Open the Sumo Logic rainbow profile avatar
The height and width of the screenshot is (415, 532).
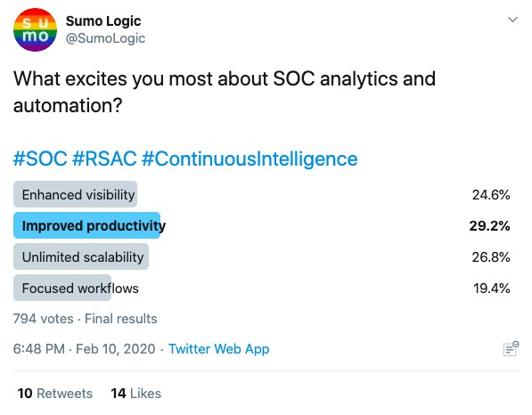(x=35, y=30)
